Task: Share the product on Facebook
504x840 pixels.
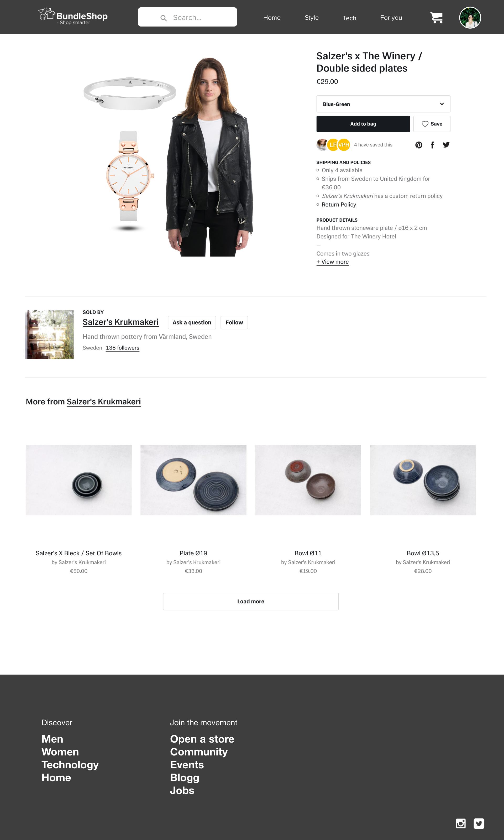Action: click(432, 145)
